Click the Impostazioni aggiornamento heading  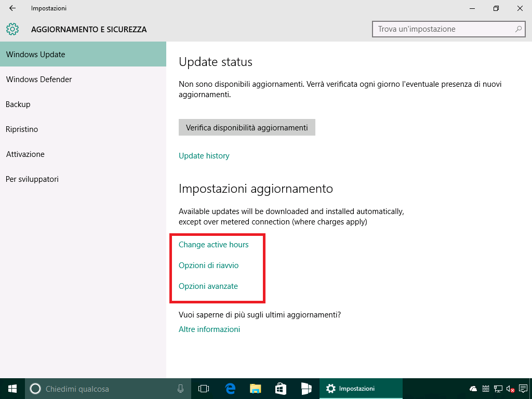click(x=256, y=188)
